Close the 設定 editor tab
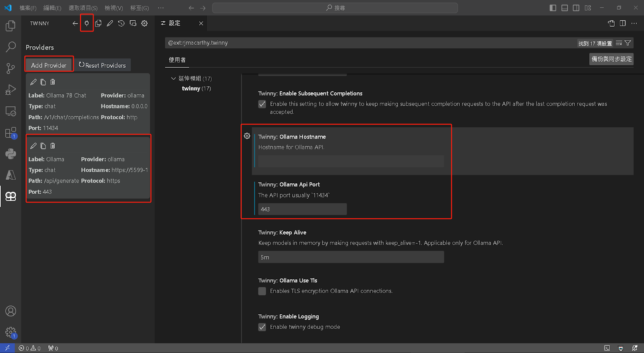 201,23
